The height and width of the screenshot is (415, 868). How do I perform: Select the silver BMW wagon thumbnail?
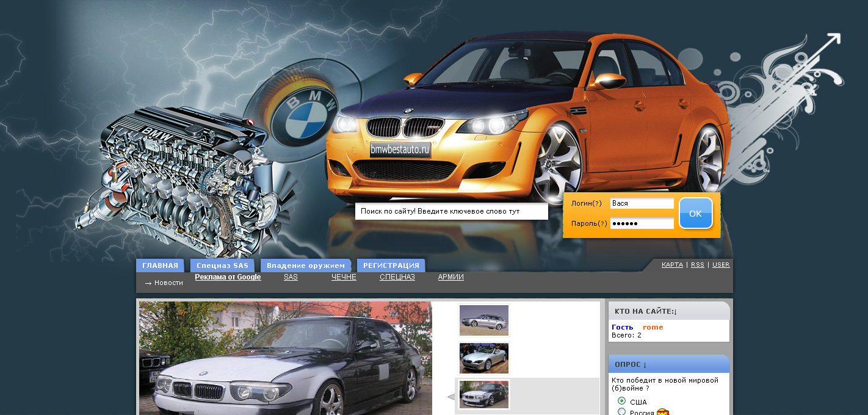484,320
